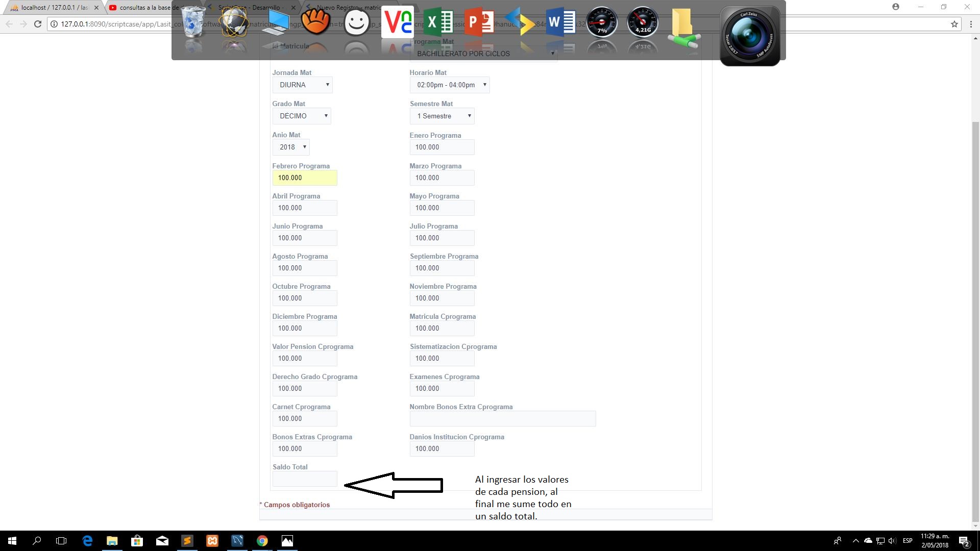Open the globe network dock icon
The image size is (980, 551).
[234, 22]
